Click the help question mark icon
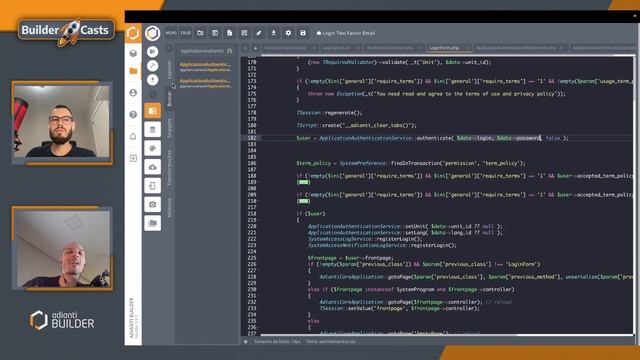The height and width of the screenshot is (360, 640). (x=133, y=115)
